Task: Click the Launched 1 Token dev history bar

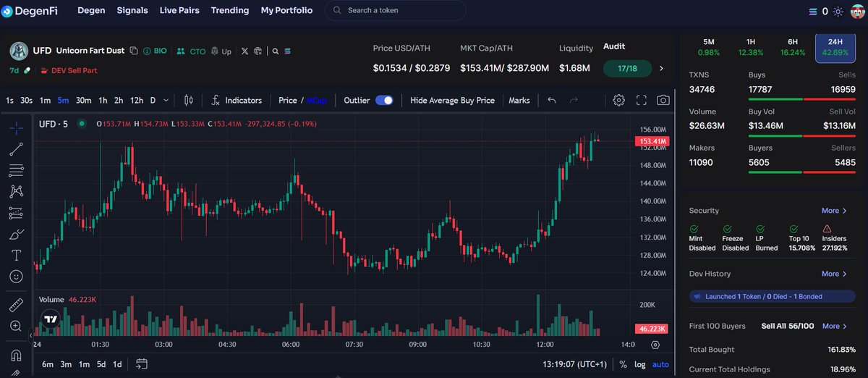Action: click(x=770, y=296)
